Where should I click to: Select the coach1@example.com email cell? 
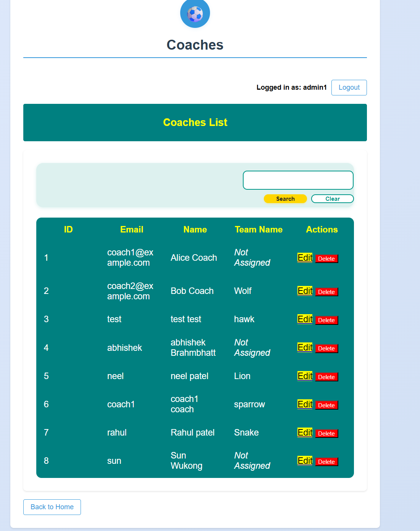[x=130, y=258]
